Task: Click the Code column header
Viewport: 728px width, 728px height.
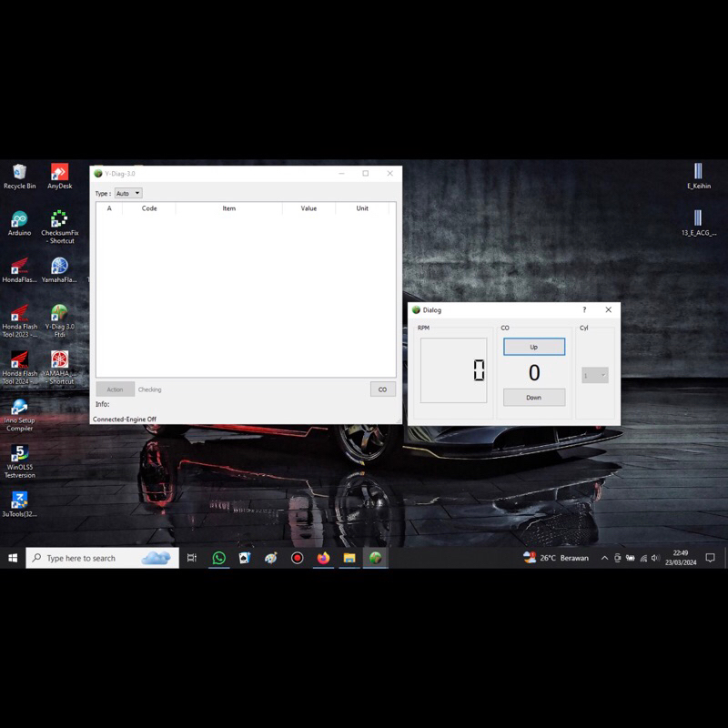Action: point(149,208)
